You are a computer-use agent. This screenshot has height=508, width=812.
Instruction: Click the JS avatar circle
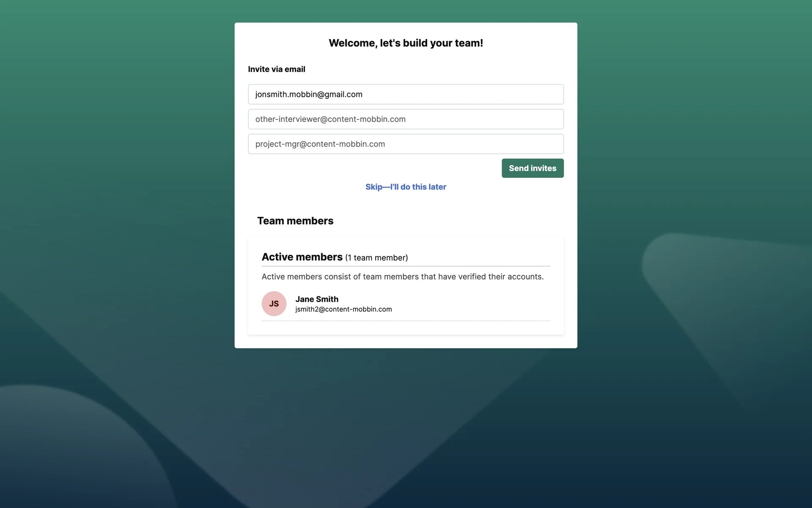point(274,304)
